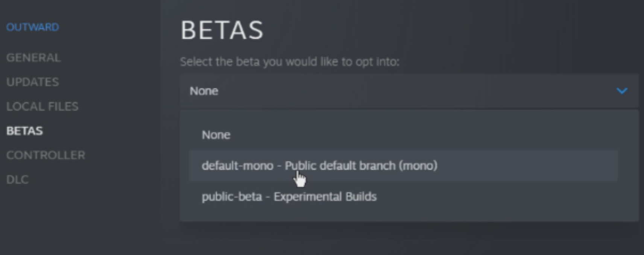The width and height of the screenshot is (644, 255).
Task: Switch to the Updates section
Action: (32, 82)
